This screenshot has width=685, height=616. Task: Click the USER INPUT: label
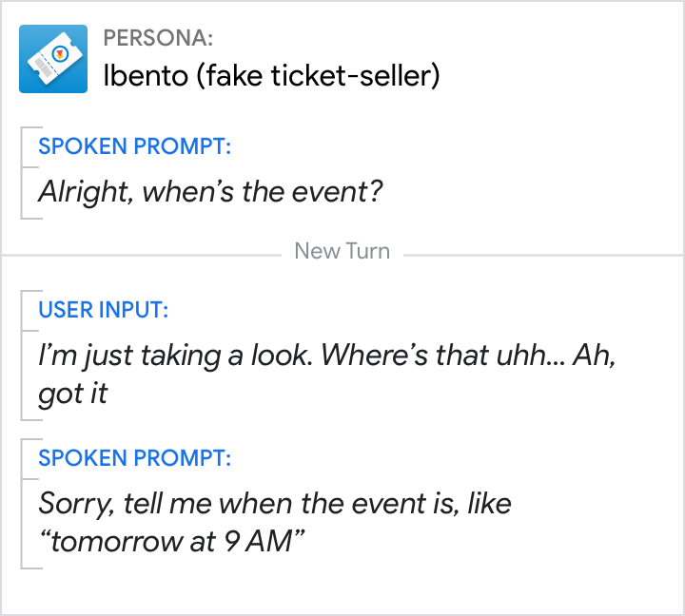(x=103, y=310)
